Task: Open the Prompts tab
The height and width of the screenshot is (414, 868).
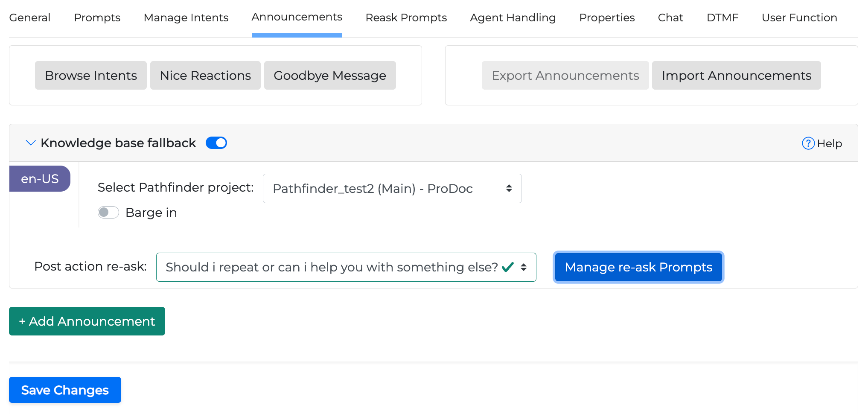Action: point(97,17)
